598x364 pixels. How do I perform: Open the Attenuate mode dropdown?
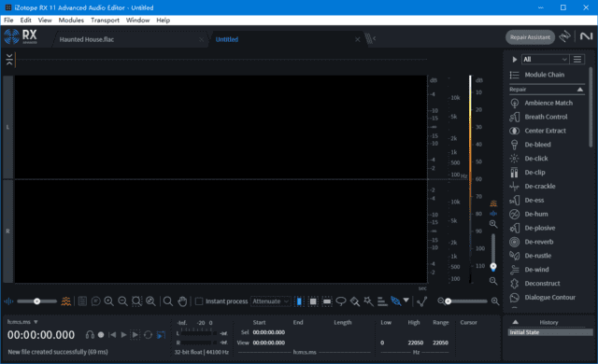[271, 301]
